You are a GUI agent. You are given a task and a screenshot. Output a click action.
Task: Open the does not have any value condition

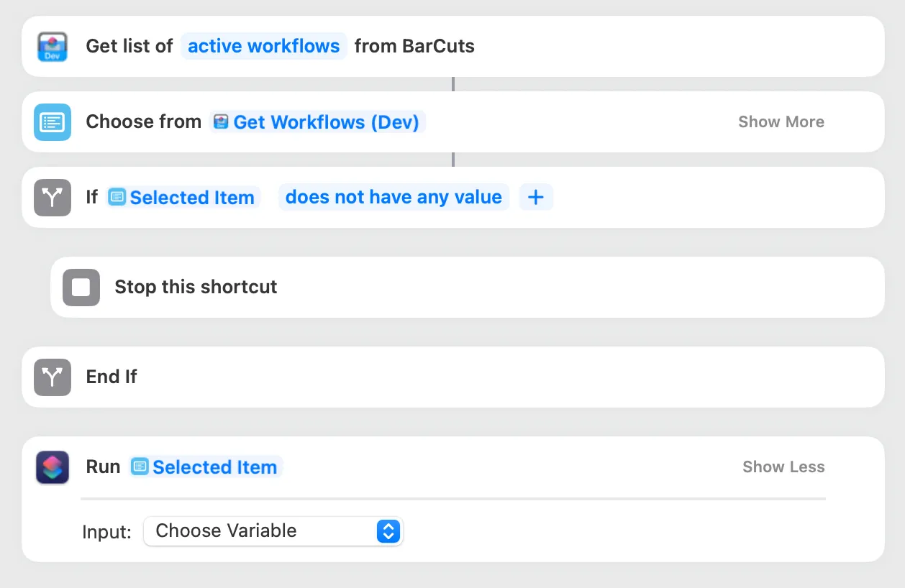(x=393, y=197)
